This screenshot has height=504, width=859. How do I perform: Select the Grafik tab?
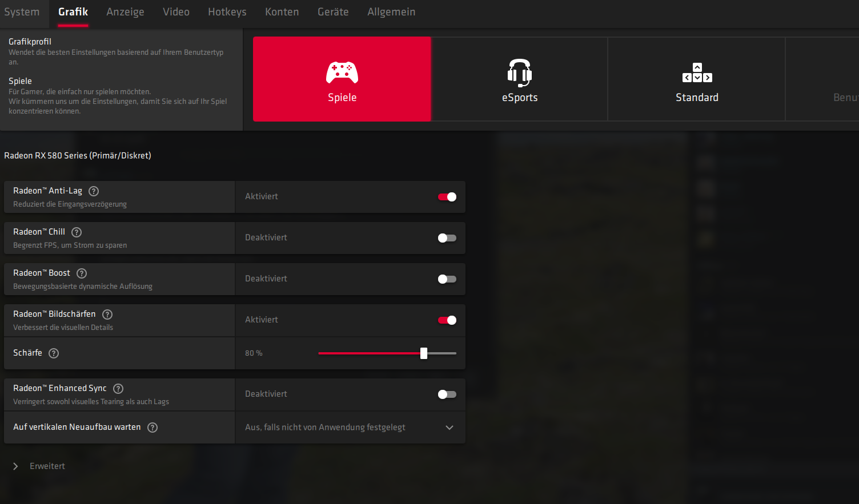[73, 12]
